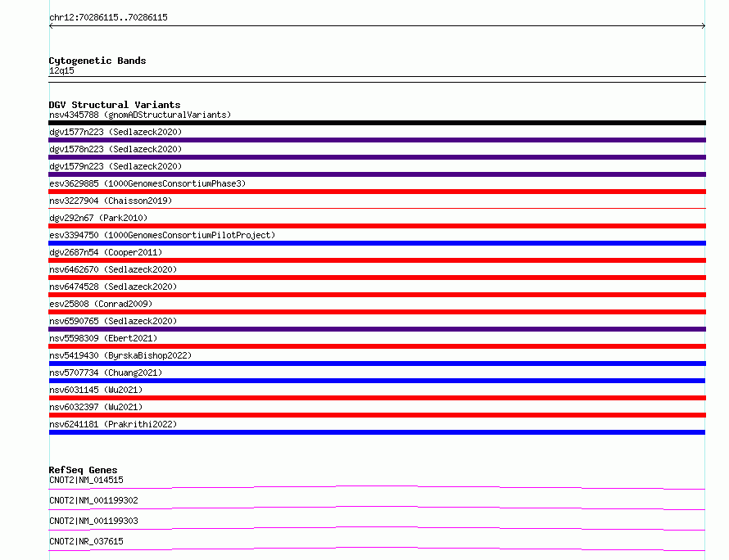The height and width of the screenshot is (560, 729).
Task: Open variant esv3394750 (1000GenomesConsortiumPilotProject)
Action: pos(162,235)
